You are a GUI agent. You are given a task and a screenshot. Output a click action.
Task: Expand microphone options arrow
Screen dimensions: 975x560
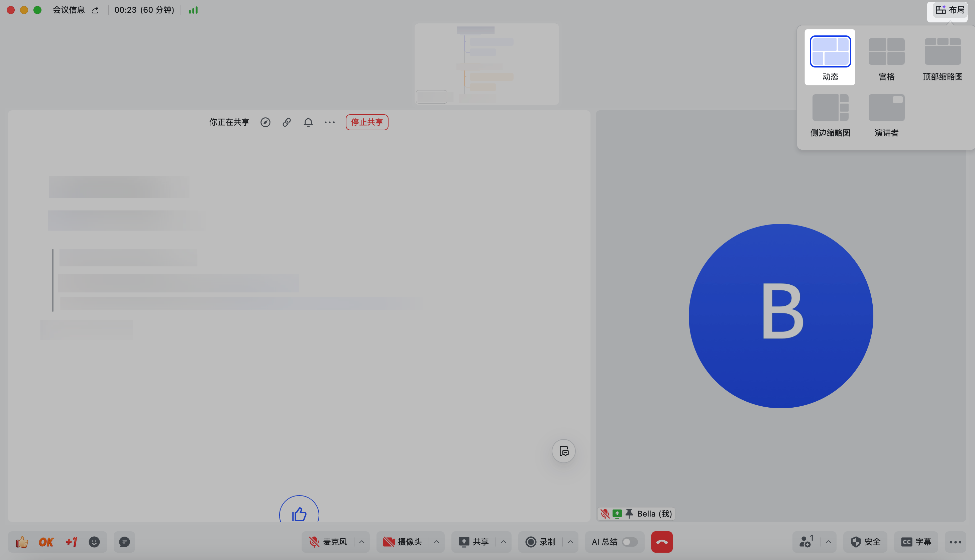pyautogui.click(x=362, y=542)
